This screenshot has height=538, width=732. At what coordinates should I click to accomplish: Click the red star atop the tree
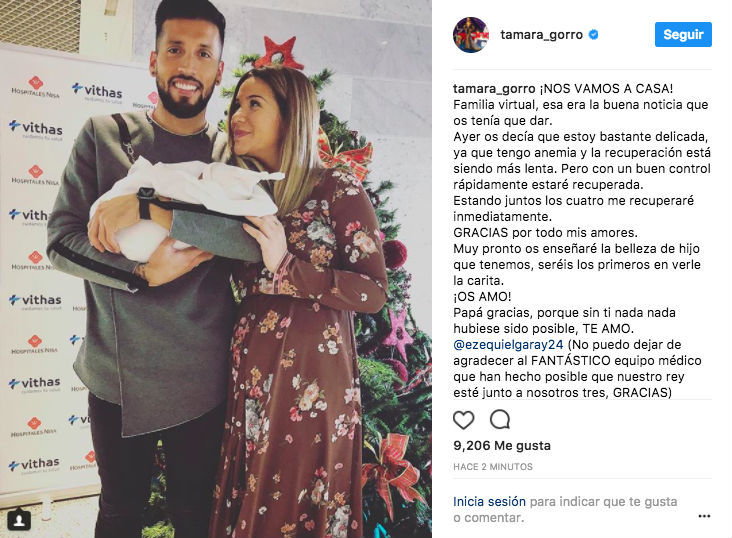[x=279, y=53]
